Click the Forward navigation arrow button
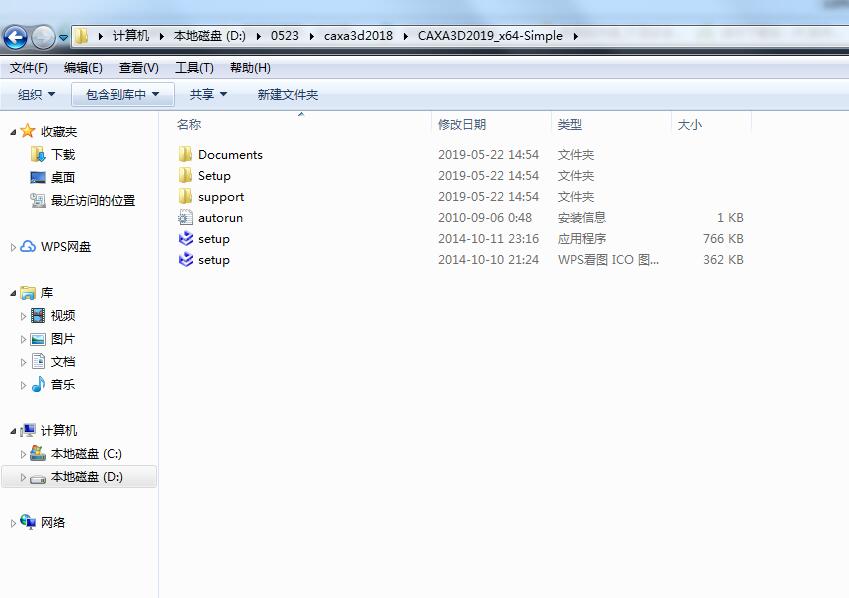 [x=43, y=37]
